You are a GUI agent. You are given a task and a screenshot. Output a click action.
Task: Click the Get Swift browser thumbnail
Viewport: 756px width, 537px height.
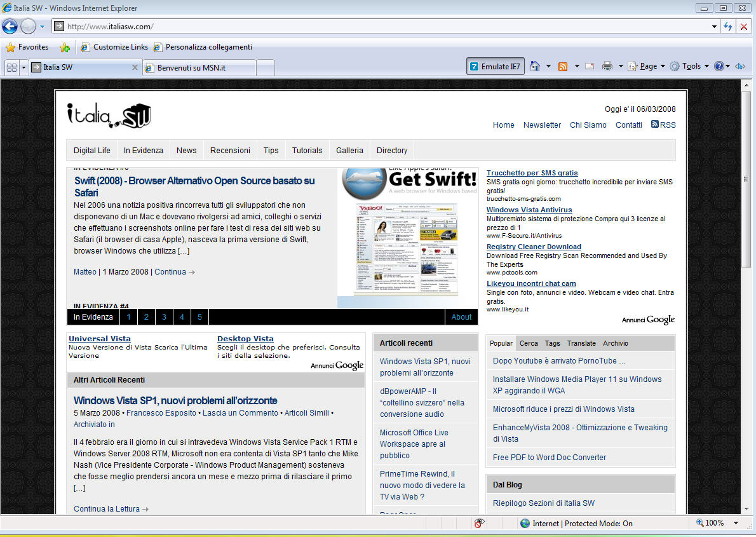coord(408,238)
